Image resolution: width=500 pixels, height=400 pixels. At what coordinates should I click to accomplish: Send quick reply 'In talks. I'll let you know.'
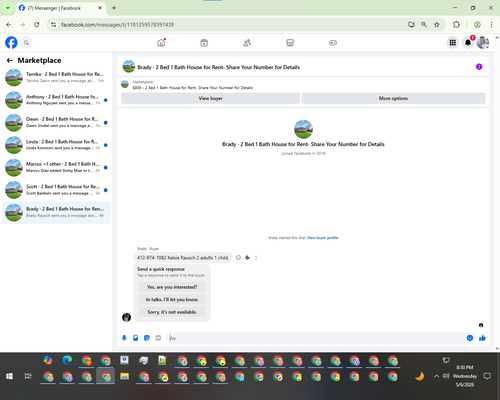tap(172, 299)
